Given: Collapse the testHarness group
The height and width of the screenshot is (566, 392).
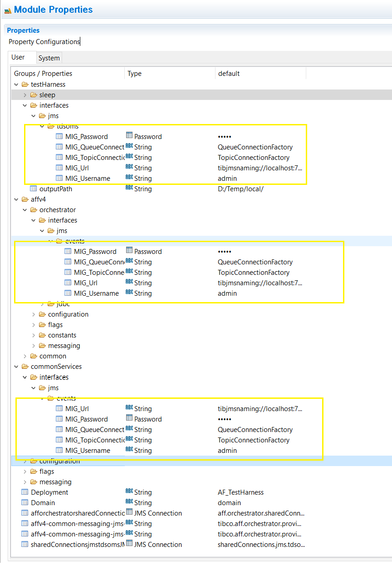Looking at the screenshot, I should (16, 84).
